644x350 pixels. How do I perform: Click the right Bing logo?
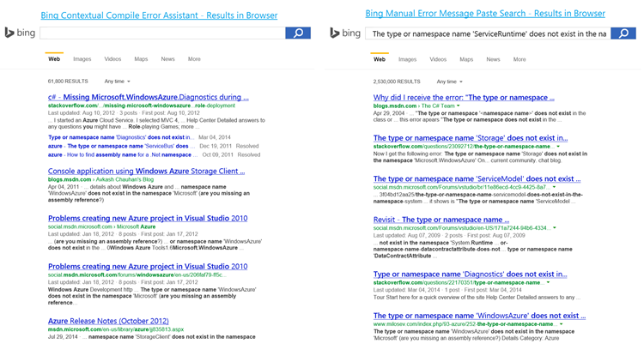pos(345,33)
